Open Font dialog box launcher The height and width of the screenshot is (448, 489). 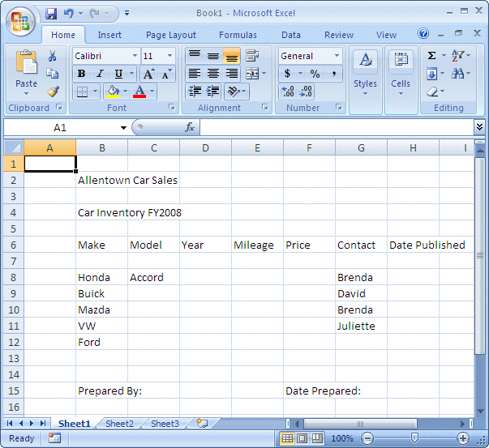tap(172, 108)
